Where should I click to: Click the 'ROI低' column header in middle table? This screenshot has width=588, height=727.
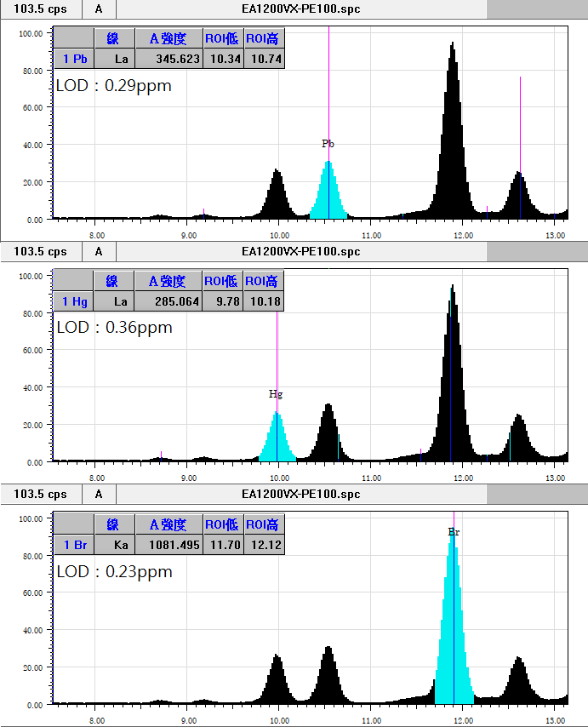(223, 281)
